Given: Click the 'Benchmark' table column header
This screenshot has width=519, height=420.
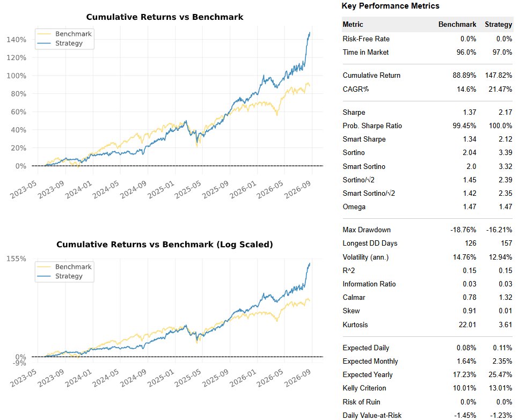Looking at the screenshot, I should 457,25.
